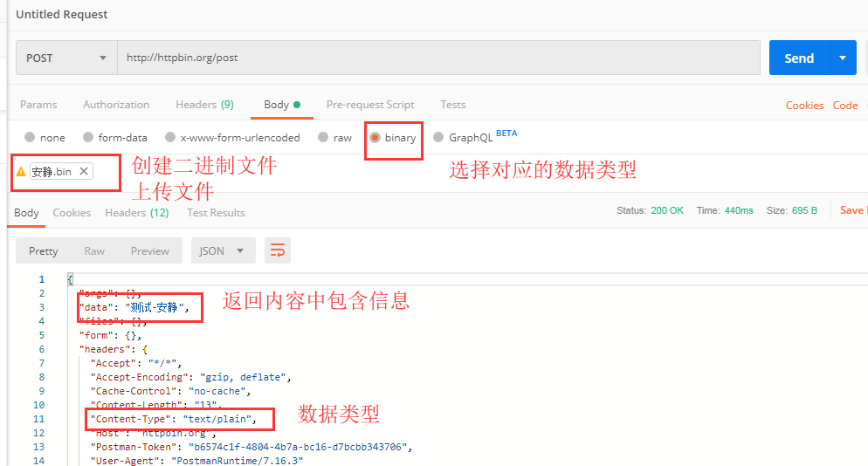868x466 pixels.
Task: Click the Untitled Request title
Action: (x=61, y=14)
